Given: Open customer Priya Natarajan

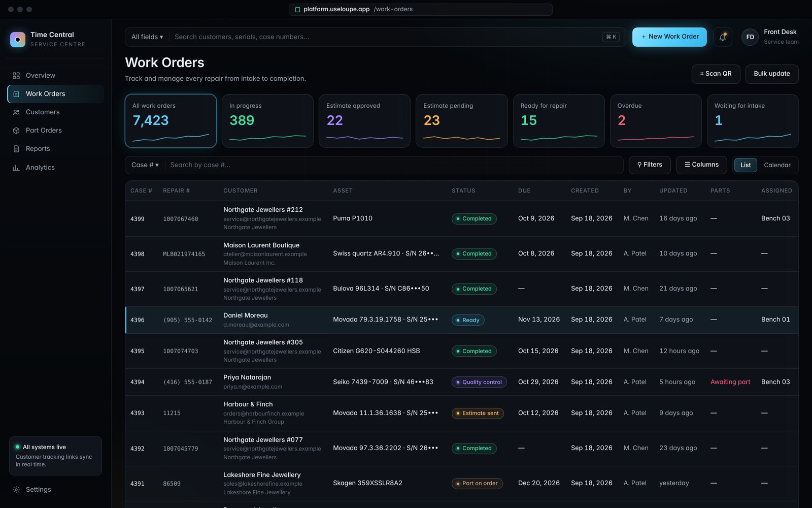Looking at the screenshot, I should (247, 377).
